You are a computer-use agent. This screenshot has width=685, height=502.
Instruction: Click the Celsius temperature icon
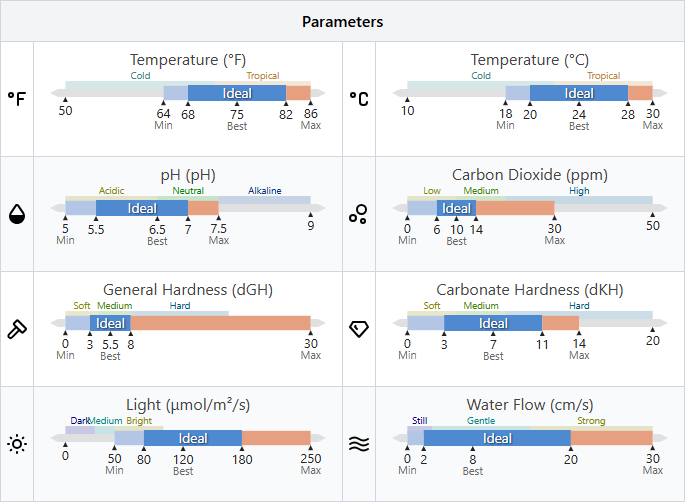pyautogui.click(x=358, y=99)
